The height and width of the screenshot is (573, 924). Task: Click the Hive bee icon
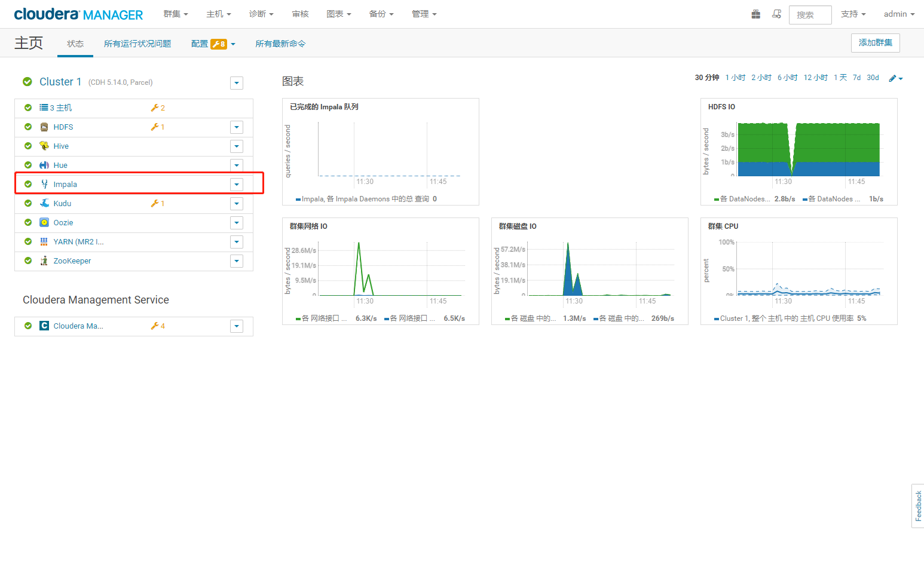pyautogui.click(x=44, y=146)
